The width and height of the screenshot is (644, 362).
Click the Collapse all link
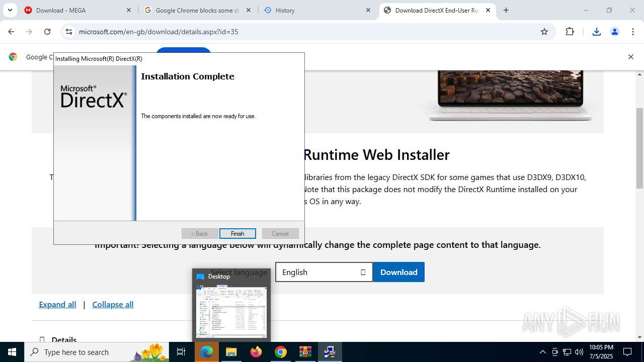click(x=113, y=304)
